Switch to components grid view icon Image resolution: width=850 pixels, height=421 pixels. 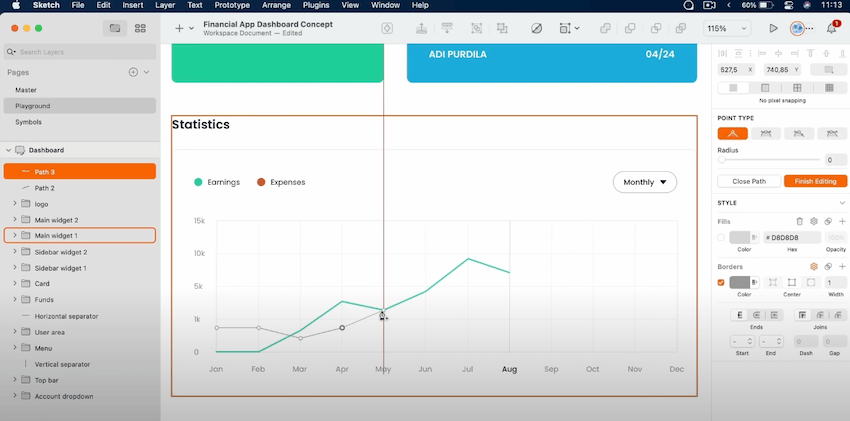point(140,28)
